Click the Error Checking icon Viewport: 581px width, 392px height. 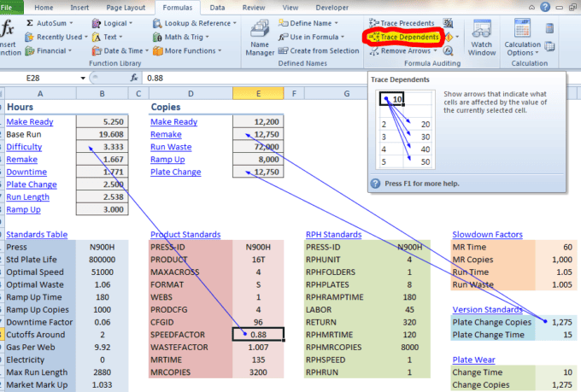(449, 37)
